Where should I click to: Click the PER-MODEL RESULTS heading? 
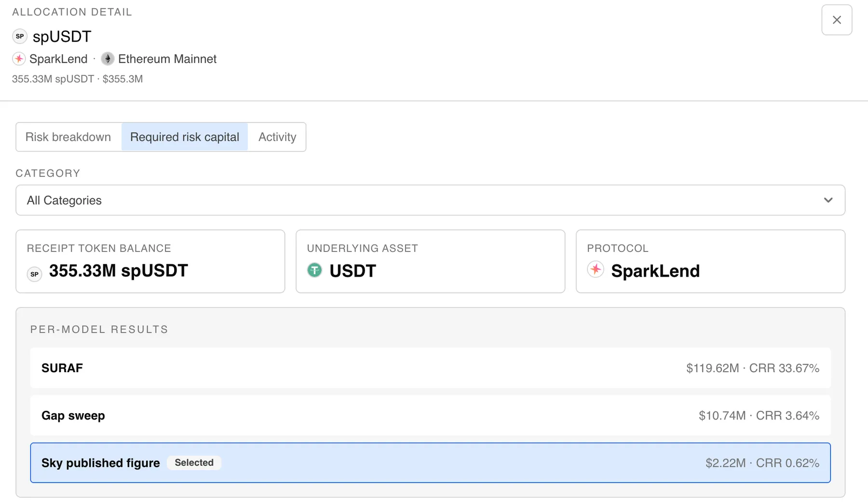[99, 330]
